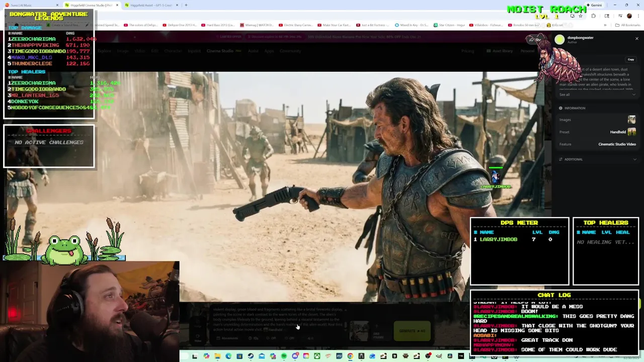644x362 pixels.
Task: Open Community in site navigation
Action: click(290, 51)
